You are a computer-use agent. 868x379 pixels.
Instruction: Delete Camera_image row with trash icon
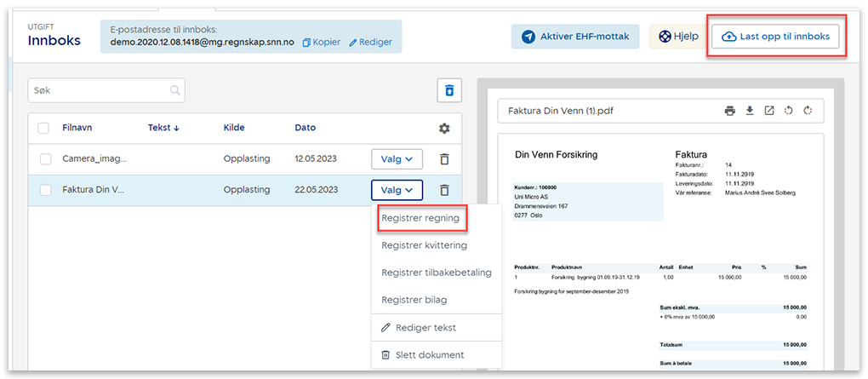pos(444,159)
